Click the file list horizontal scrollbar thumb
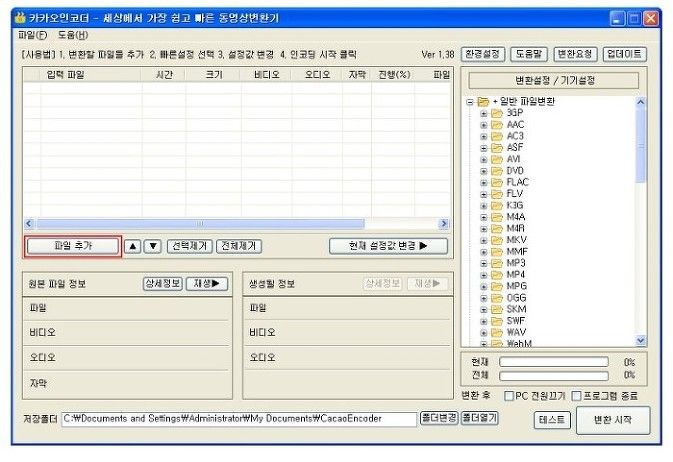This screenshot has width=673, height=462. pyautogui.click(x=200, y=223)
